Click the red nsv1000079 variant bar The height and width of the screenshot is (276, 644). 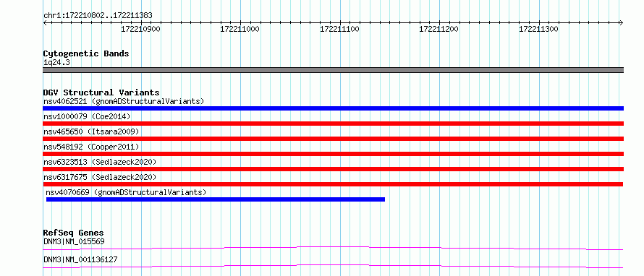pos(333,124)
